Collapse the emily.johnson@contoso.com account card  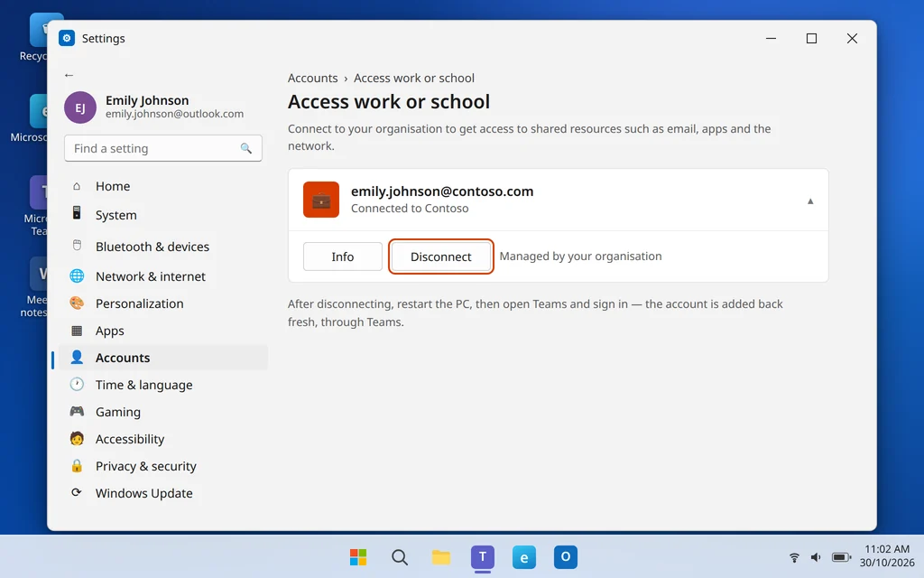pyautogui.click(x=810, y=201)
